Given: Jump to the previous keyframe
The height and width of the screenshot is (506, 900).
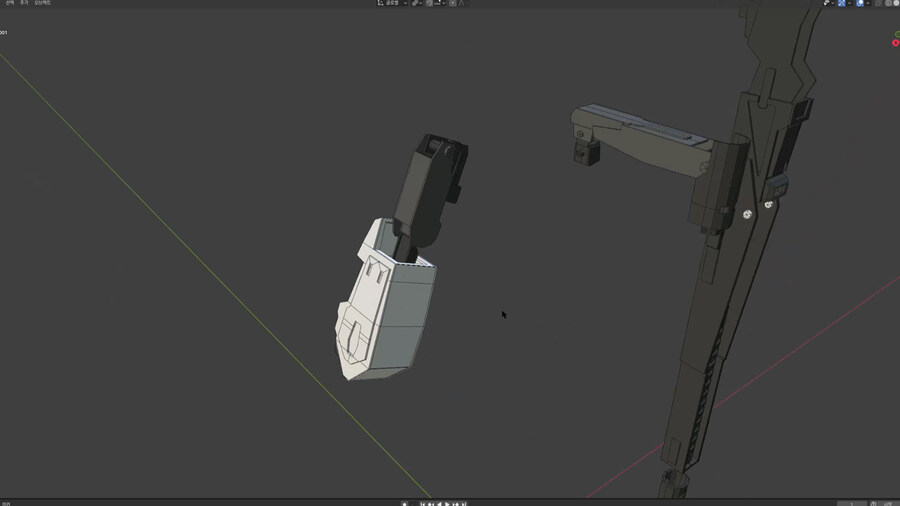Looking at the screenshot, I should coord(431,503).
